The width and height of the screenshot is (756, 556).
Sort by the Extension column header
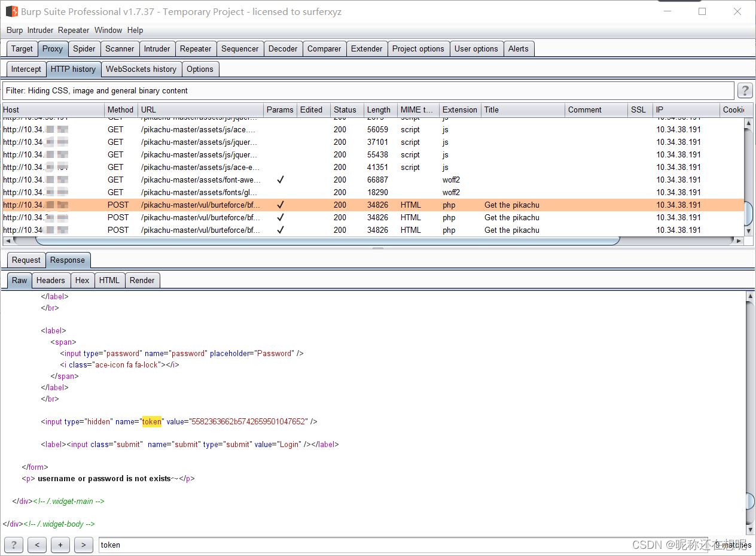(x=460, y=110)
